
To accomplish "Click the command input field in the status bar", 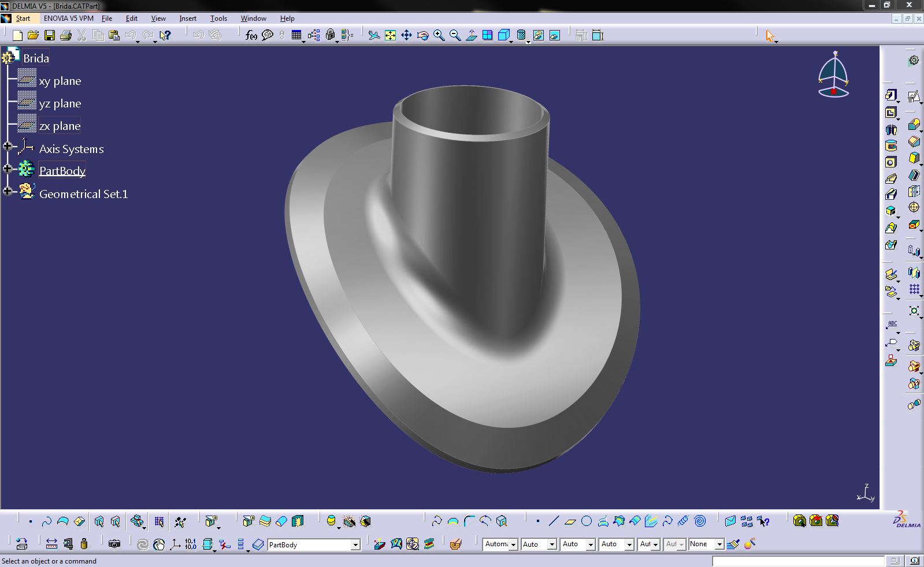I will (797, 561).
